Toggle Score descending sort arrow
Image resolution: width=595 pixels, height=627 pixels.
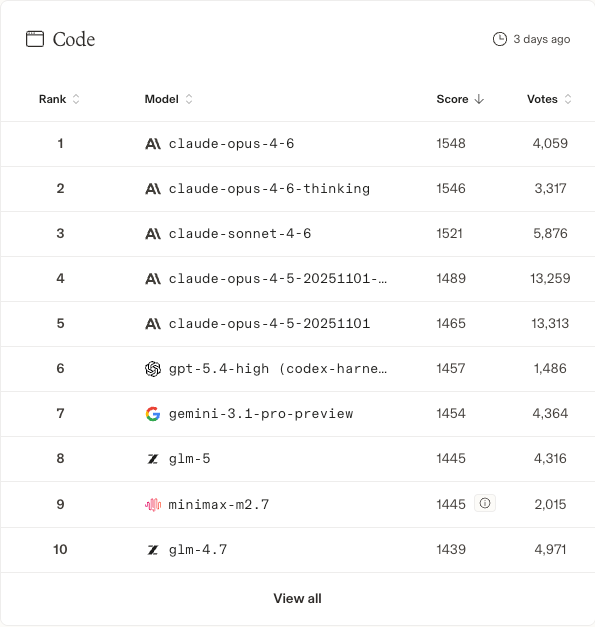479,99
